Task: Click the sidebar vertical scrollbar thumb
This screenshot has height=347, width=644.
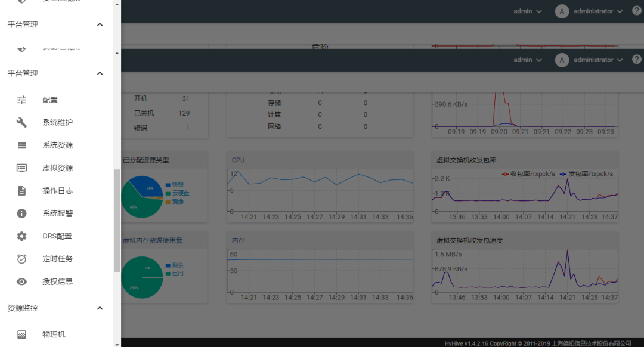Action: pos(117,221)
